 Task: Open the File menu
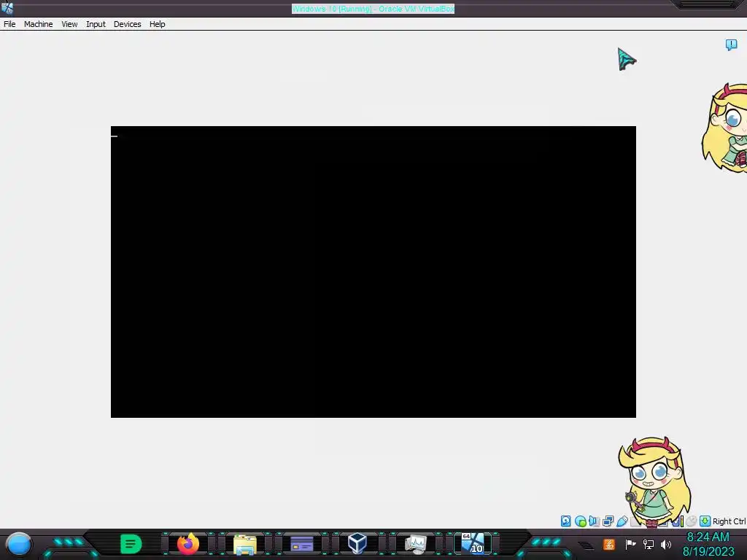[9, 24]
